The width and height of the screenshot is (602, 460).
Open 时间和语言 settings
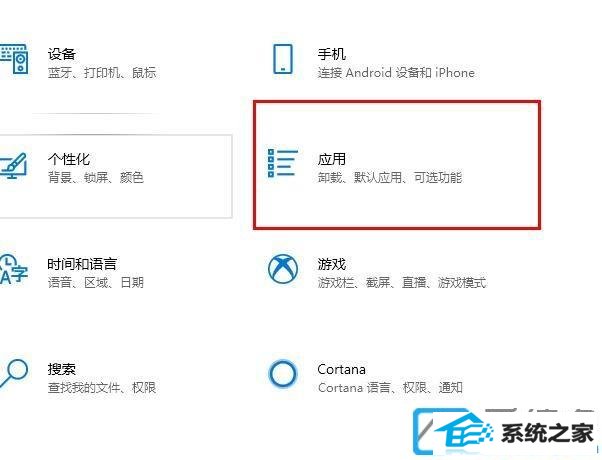pos(82,264)
